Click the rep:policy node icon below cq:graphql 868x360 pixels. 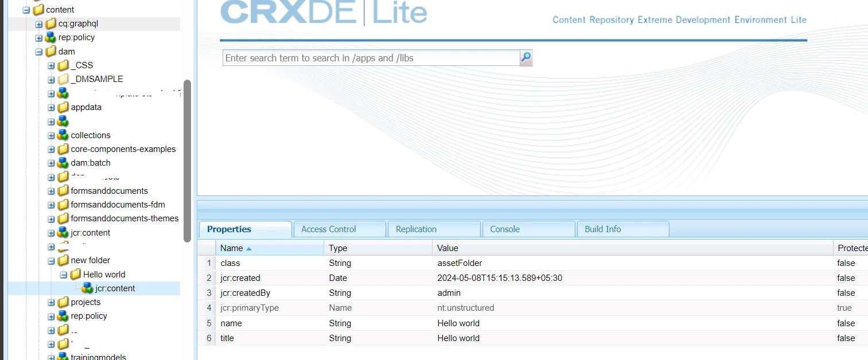pos(51,37)
